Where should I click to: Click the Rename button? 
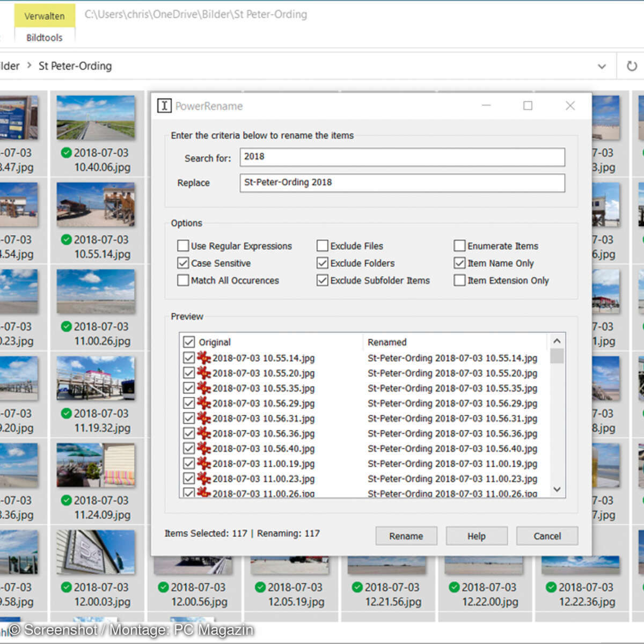406,536
